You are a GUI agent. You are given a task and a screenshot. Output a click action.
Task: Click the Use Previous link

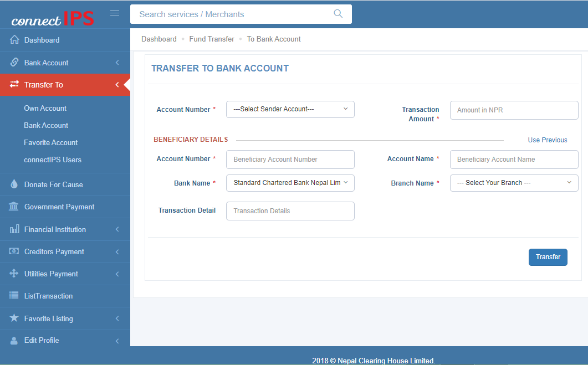pyautogui.click(x=547, y=140)
